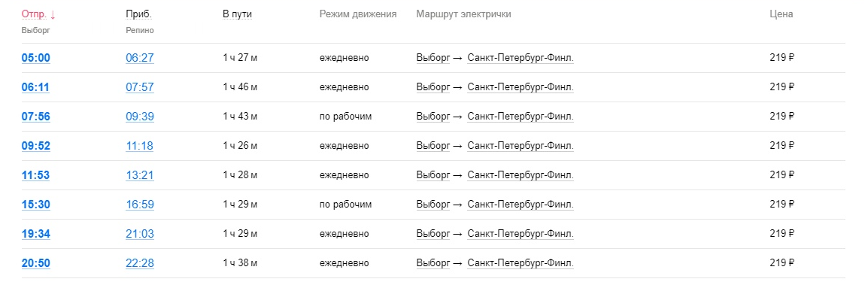868x285 pixels.
Task: Click the 22:28 arrival time
Action: pos(139,263)
